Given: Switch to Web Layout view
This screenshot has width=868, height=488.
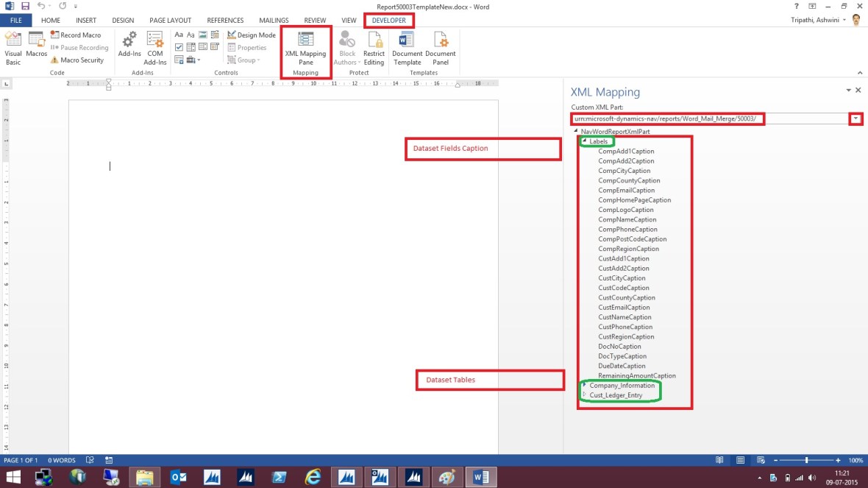Looking at the screenshot, I should tap(761, 459).
